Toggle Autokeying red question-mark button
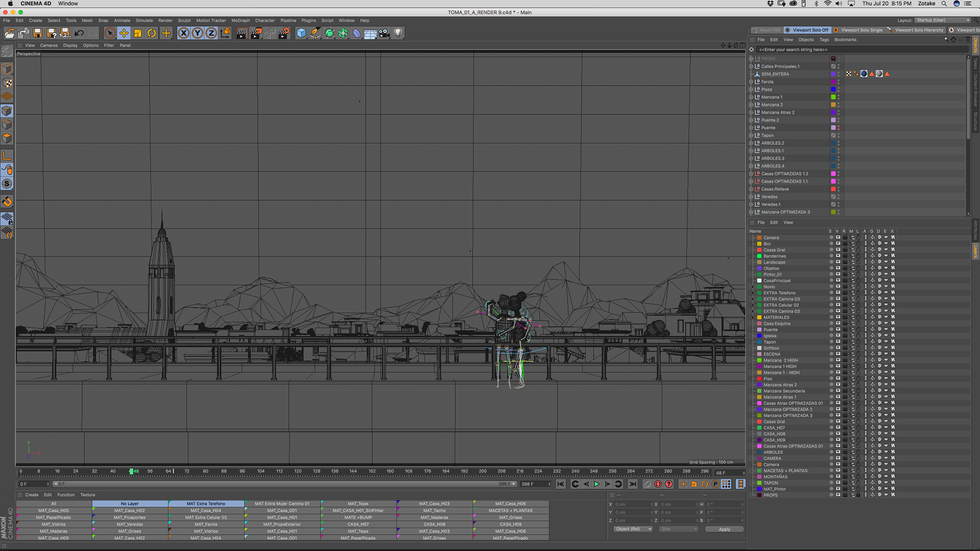980x551 pixels. [x=669, y=484]
